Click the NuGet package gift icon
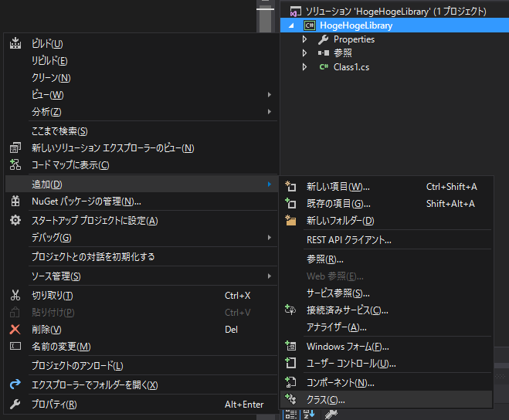Image resolution: width=509 pixels, height=420 pixels. point(15,202)
